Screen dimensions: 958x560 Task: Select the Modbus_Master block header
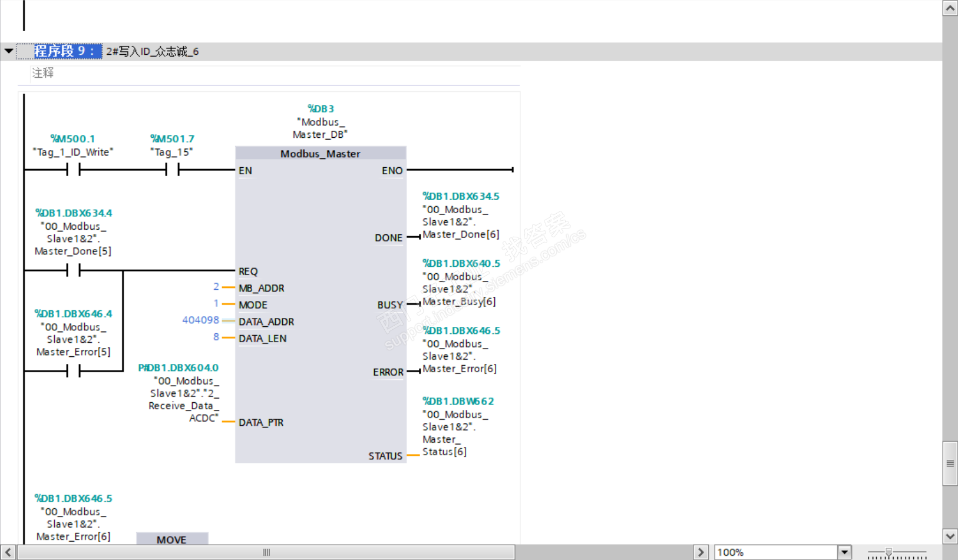pyautogui.click(x=321, y=154)
